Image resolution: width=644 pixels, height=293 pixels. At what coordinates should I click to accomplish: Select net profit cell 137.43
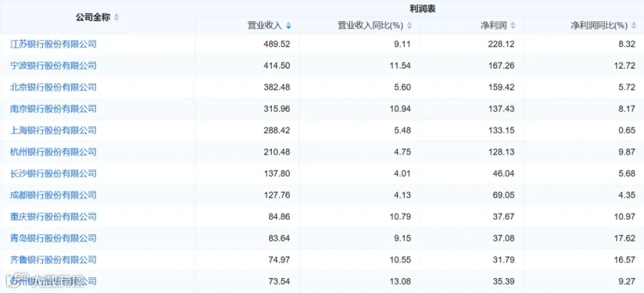point(501,109)
